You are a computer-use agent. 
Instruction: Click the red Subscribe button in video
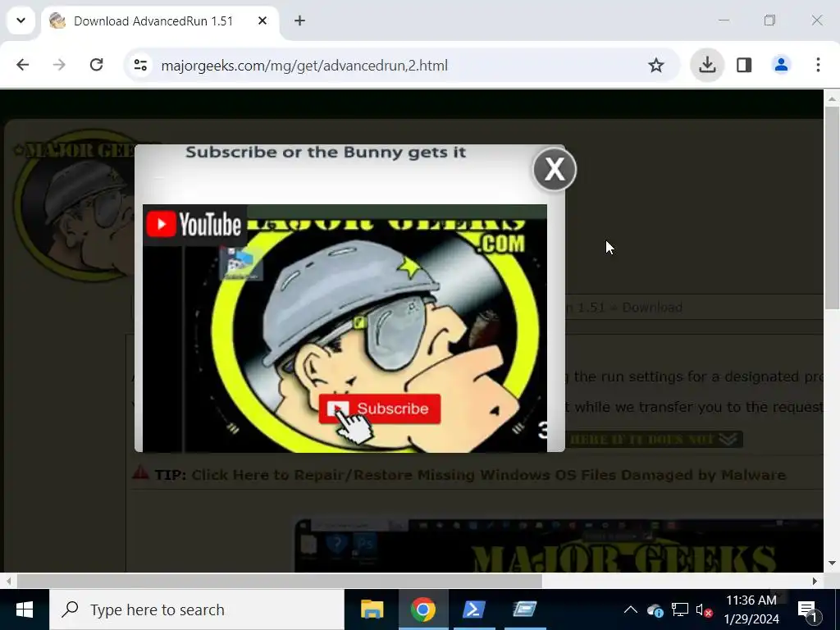point(380,409)
